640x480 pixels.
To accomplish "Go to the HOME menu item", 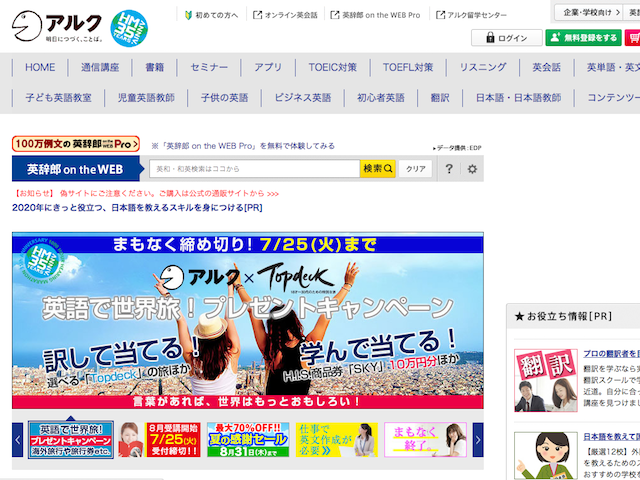I will [x=40, y=67].
